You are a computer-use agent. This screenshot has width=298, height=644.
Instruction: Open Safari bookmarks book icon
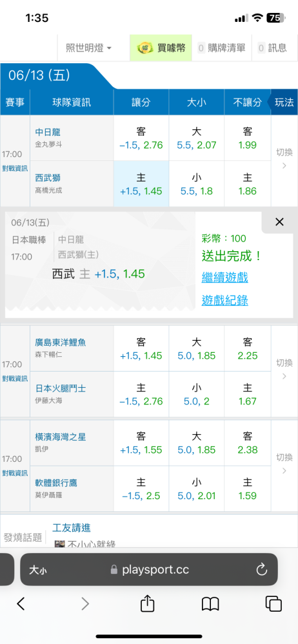(210, 604)
